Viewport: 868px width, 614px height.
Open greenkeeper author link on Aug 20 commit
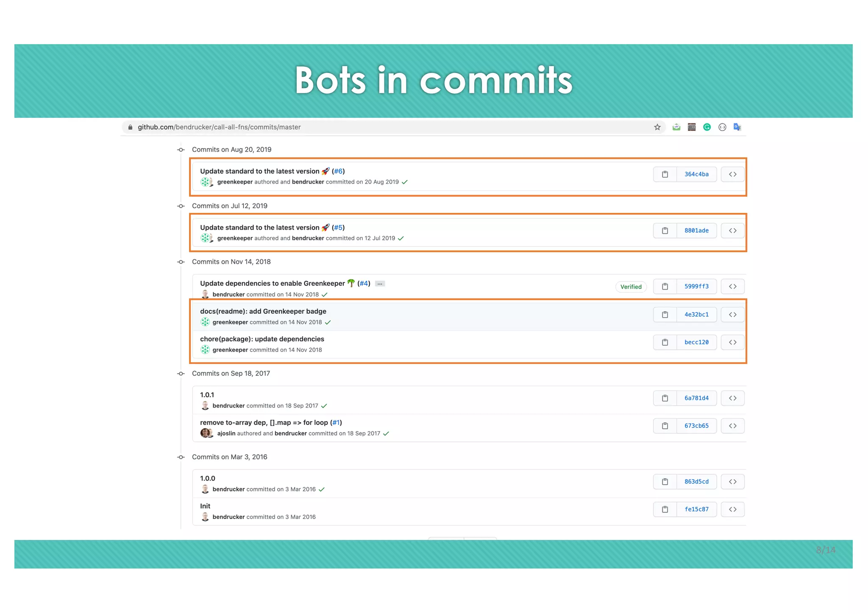tap(235, 182)
